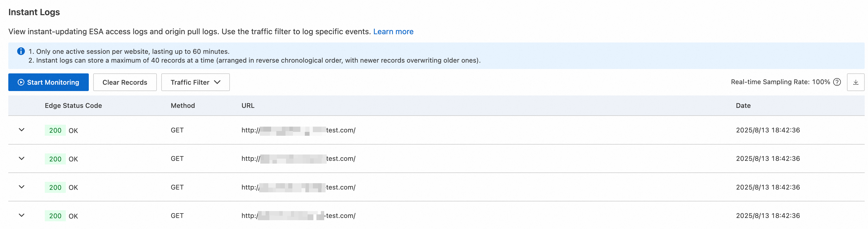This screenshot has height=229, width=868.
Task: Click the 200 status badge in first row
Action: (x=55, y=131)
